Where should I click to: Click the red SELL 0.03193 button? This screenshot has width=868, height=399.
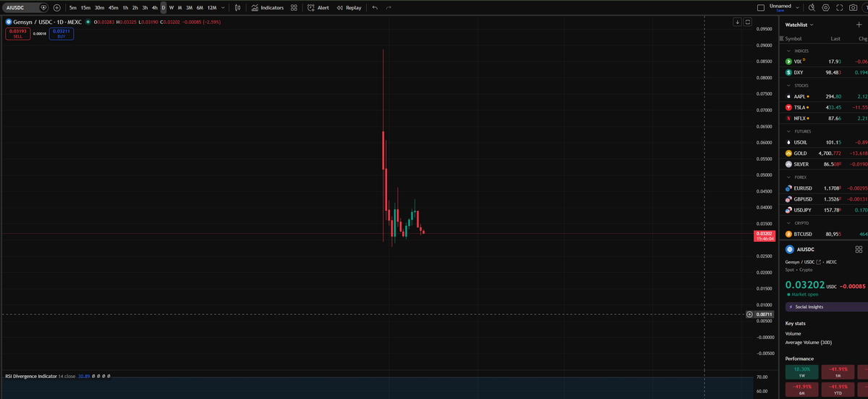click(x=17, y=33)
